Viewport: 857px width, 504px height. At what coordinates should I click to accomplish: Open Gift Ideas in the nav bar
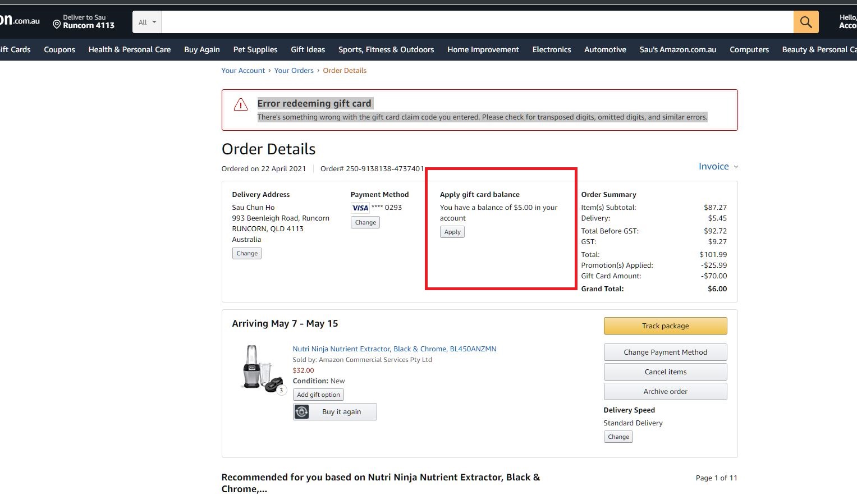pos(308,49)
